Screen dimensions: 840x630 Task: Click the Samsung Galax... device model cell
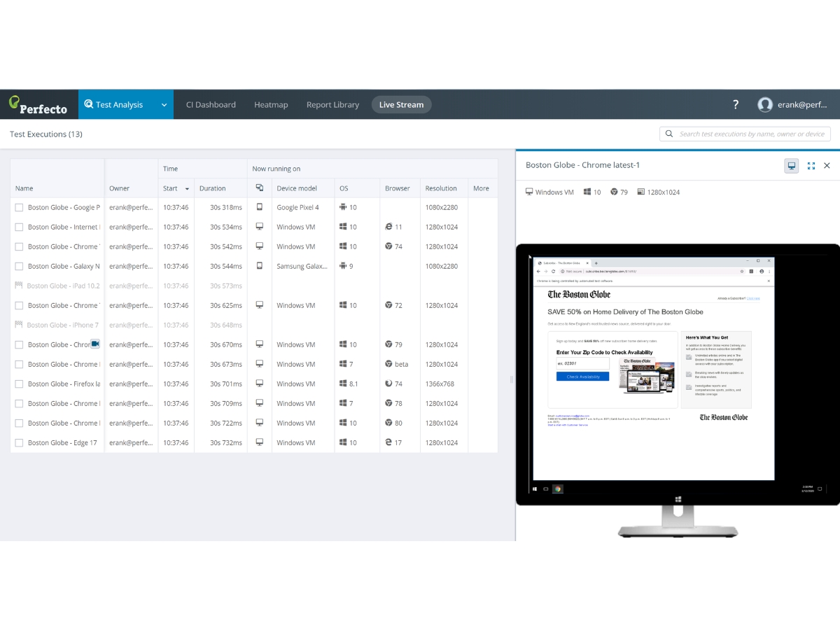click(302, 266)
